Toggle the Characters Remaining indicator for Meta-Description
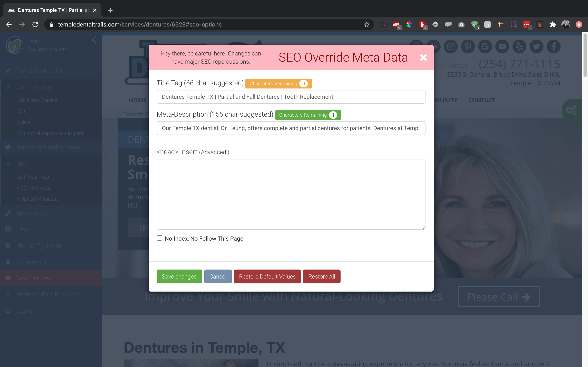This screenshot has width=588, height=367. 308,115
